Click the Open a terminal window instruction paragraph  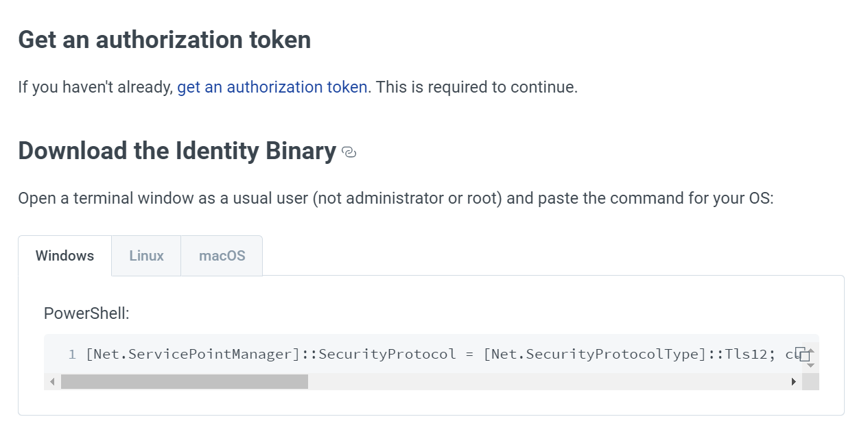pyautogui.click(x=396, y=199)
